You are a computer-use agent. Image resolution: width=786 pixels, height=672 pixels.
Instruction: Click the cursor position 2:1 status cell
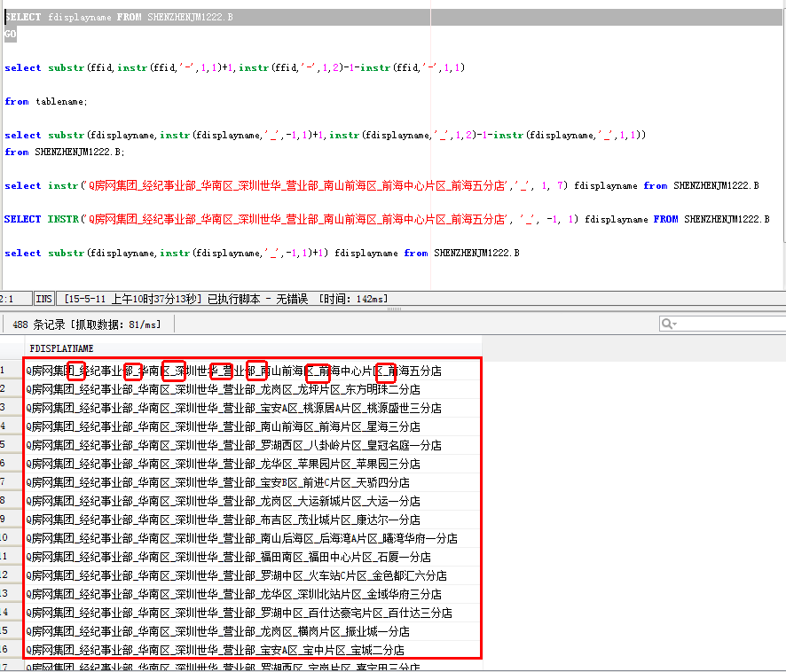point(16,299)
